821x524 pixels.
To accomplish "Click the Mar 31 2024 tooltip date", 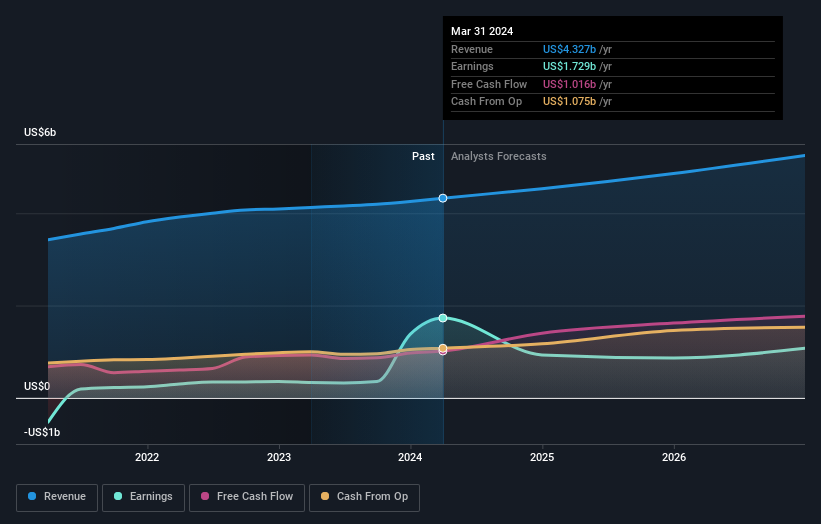I will pyautogui.click(x=482, y=31).
